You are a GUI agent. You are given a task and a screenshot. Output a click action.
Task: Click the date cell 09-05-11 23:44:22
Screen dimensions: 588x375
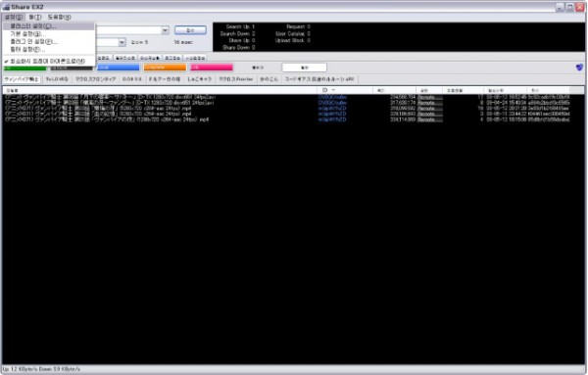[x=507, y=114]
